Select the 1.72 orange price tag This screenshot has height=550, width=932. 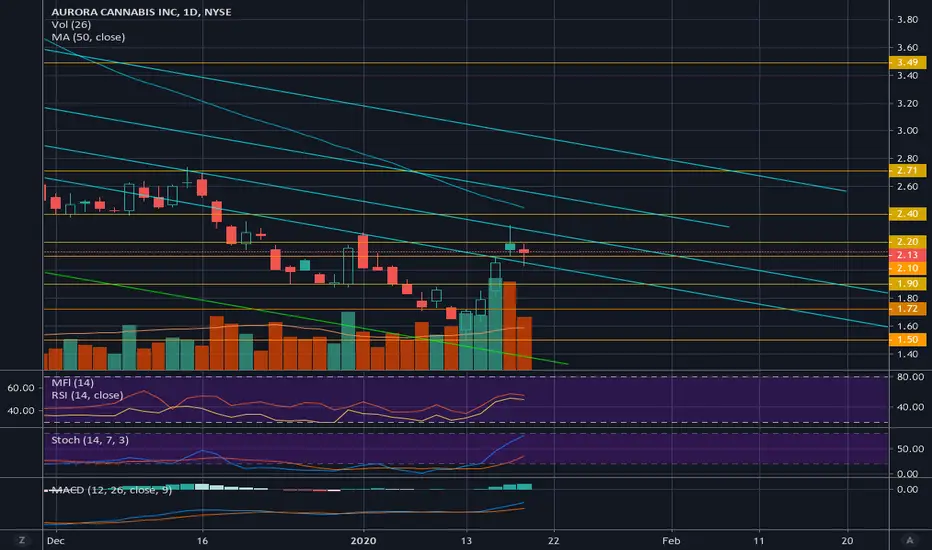coord(907,309)
